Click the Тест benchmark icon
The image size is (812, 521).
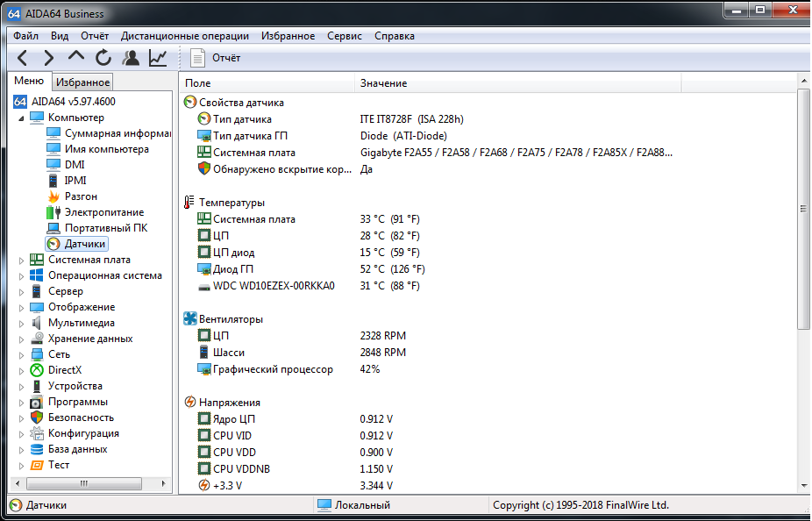[x=37, y=465]
